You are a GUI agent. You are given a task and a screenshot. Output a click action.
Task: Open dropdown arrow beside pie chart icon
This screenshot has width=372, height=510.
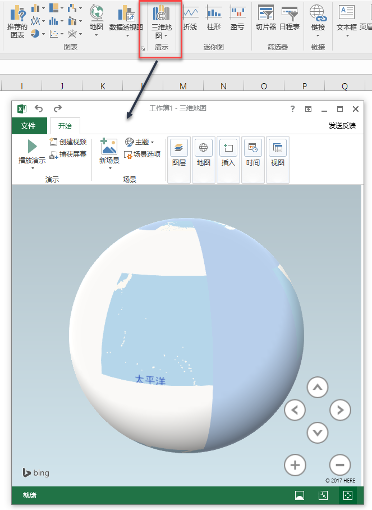(43, 34)
